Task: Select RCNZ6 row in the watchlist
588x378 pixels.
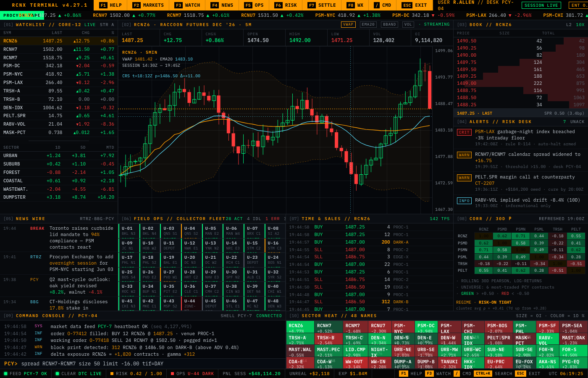Action: (59, 41)
